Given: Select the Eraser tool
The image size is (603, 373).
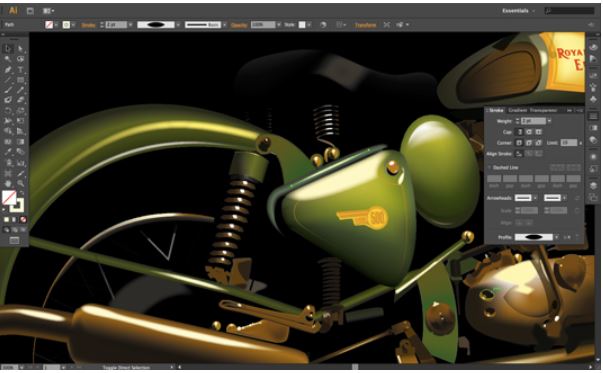Looking at the screenshot, I should [20, 100].
